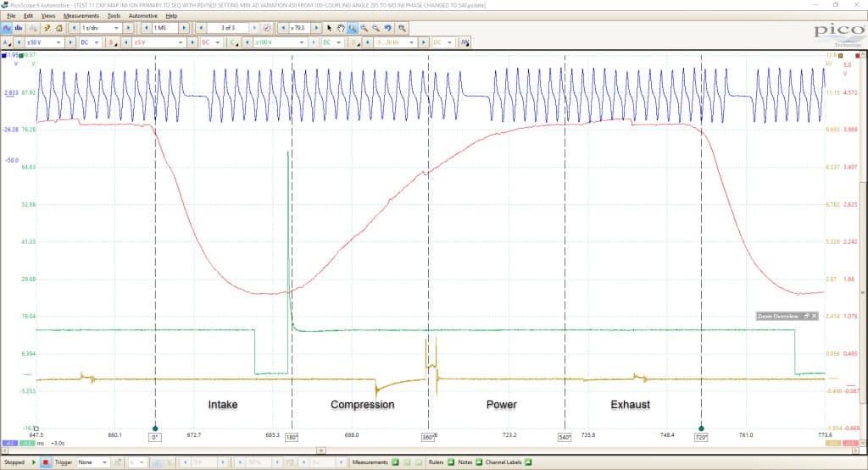Toggle the Measurements panel button
Viewport: 868px width, 470px height.
click(395, 462)
